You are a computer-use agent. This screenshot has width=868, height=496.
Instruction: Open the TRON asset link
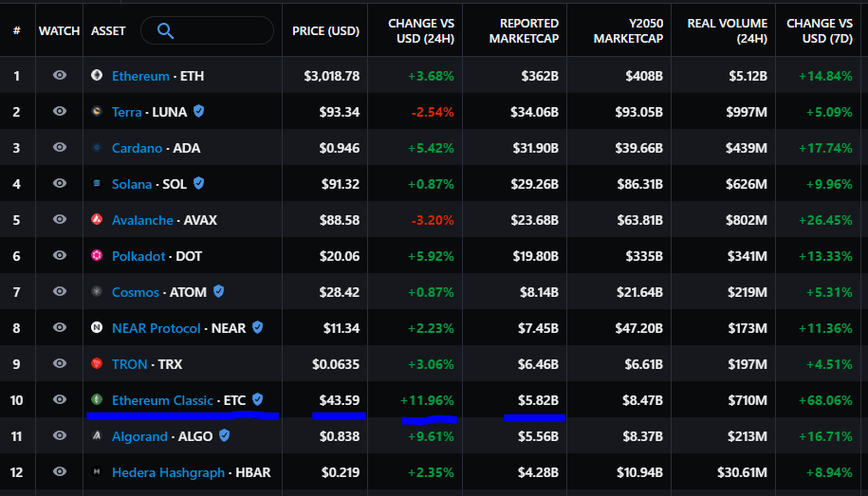[x=130, y=364]
